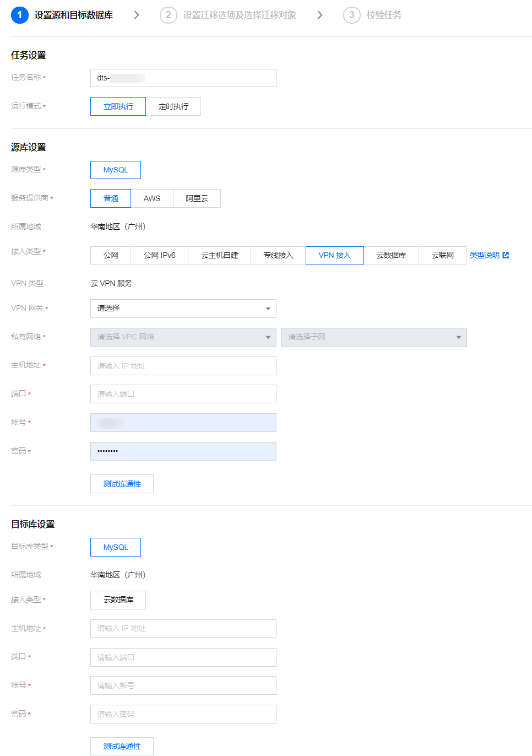
Task: Choose source 云数据库 access type option
Action: (x=391, y=255)
